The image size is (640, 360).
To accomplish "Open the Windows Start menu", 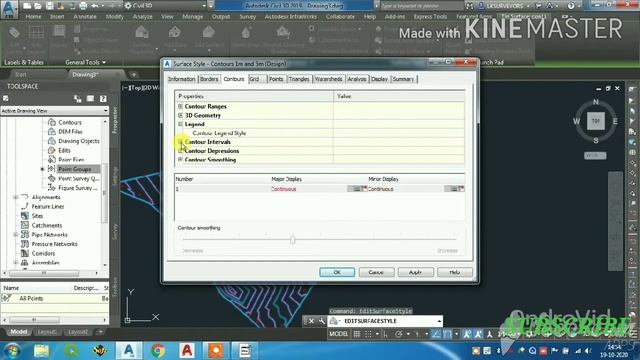I will click(x=12, y=351).
